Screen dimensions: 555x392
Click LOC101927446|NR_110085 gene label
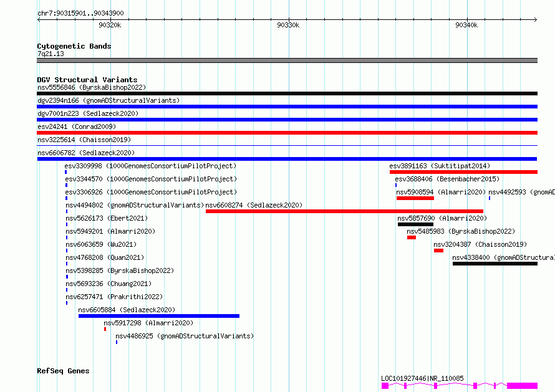(x=422, y=378)
